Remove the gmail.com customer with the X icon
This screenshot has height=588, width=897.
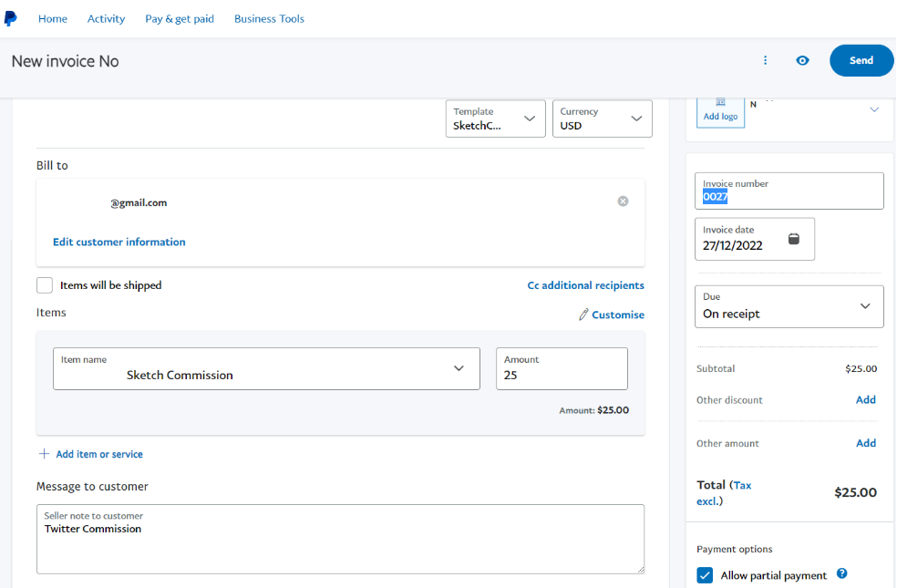click(x=623, y=201)
